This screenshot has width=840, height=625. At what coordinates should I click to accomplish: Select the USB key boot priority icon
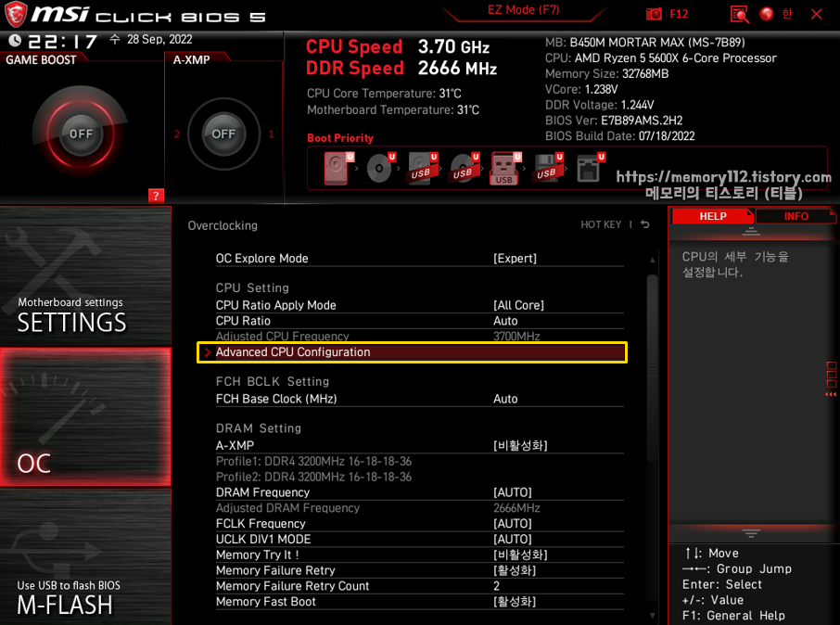coord(505,169)
